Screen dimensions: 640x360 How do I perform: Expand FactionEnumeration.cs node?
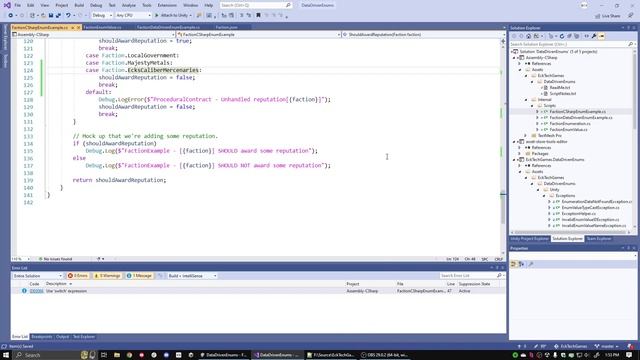538,124
